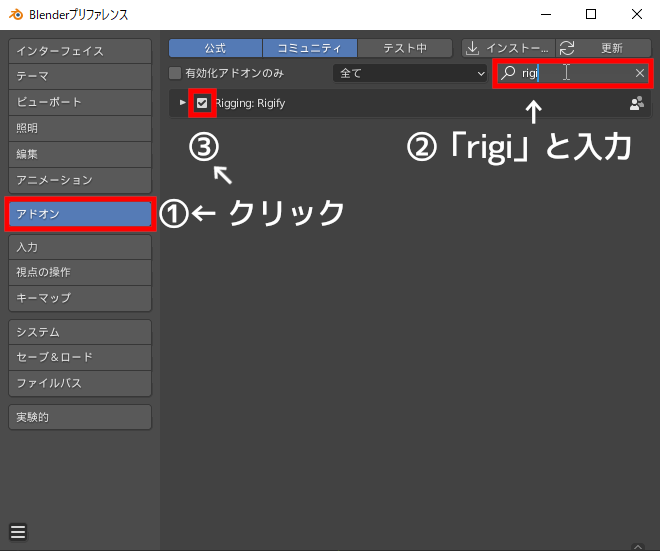Toggle the Testing (テスト中) add-on filter
Image resolution: width=660 pixels, height=551 pixels.
tap(405, 48)
